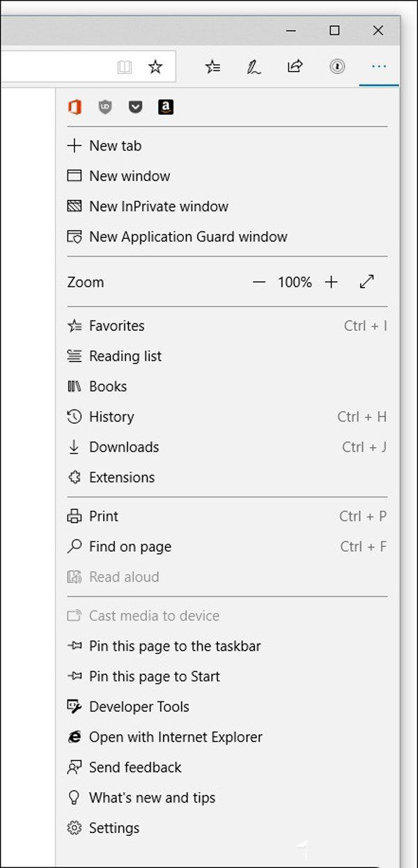Image resolution: width=418 pixels, height=868 pixels.
Task: Enter full screen with the diagonal arrow
Action: [367, 281]
